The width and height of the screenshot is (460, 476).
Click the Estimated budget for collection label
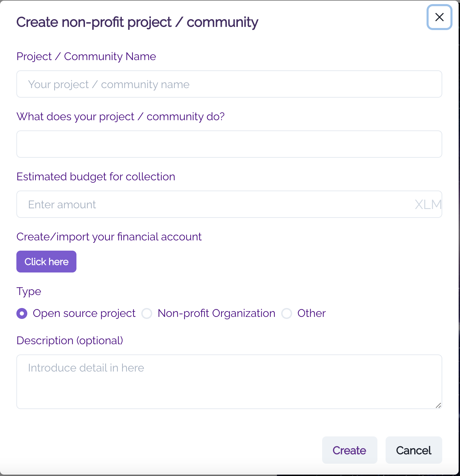coord(96,177)
